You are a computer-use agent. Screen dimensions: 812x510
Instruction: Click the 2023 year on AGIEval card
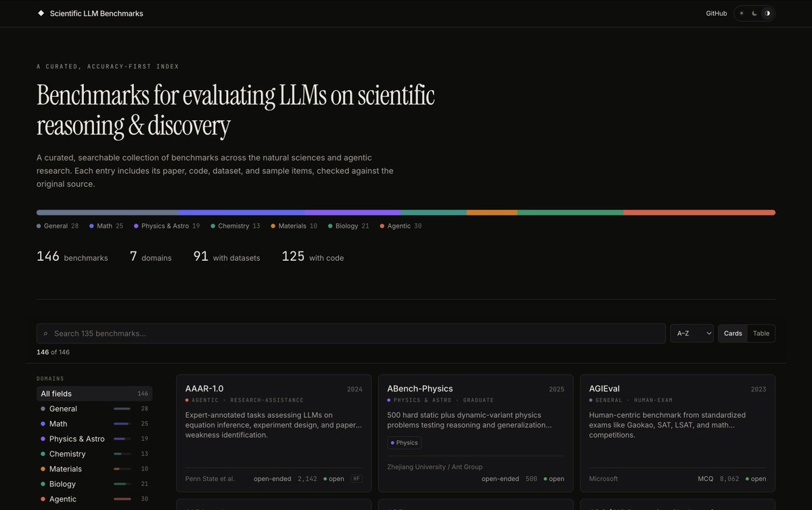coord(759,389)
